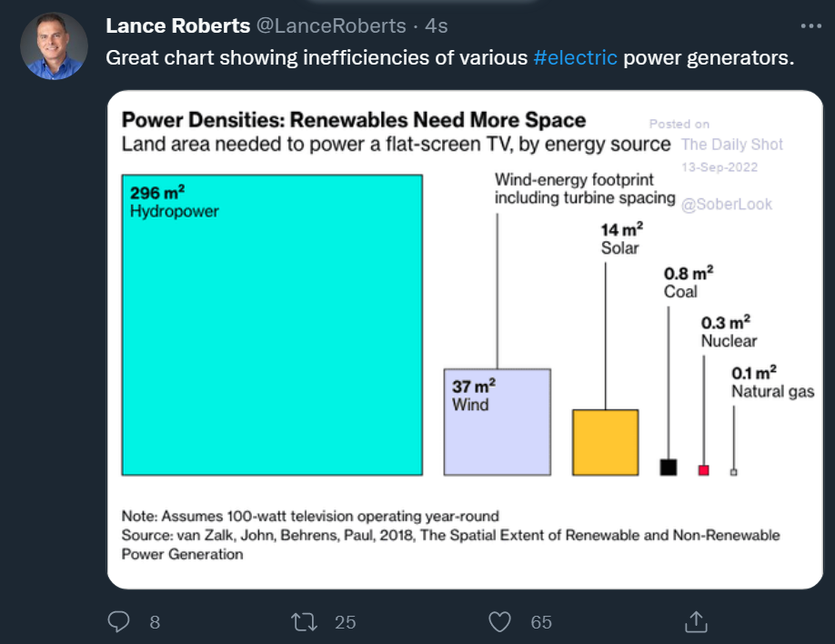This screenshot has width=835, height=644.
Task: Click the black Coal square
Action: [669, 468]
